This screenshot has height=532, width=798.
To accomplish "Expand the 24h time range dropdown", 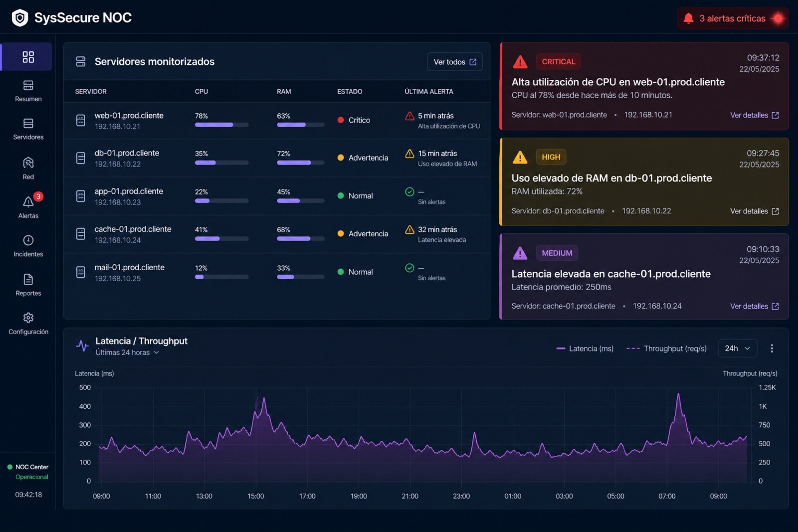I will tap(738, 349).
